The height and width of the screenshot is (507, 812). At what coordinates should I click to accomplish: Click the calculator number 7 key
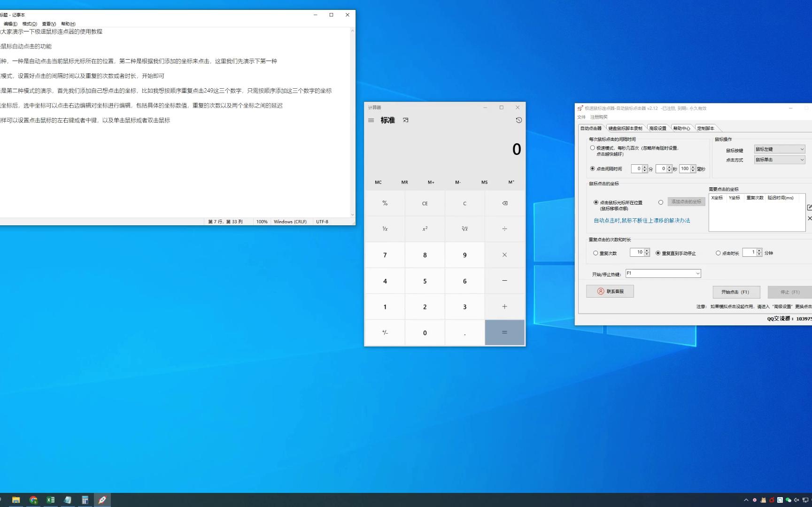(x=385, y=255)
